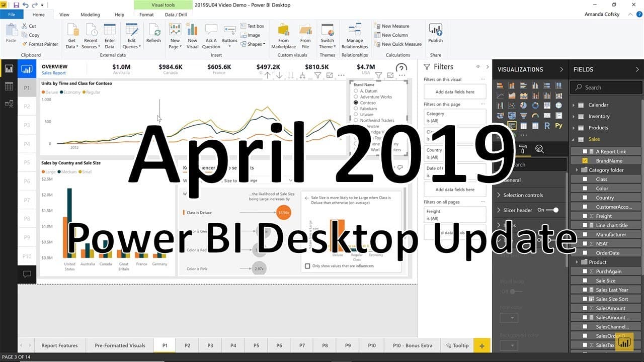Click Manage Relationships
644x362 pixels.
[355, 36]
